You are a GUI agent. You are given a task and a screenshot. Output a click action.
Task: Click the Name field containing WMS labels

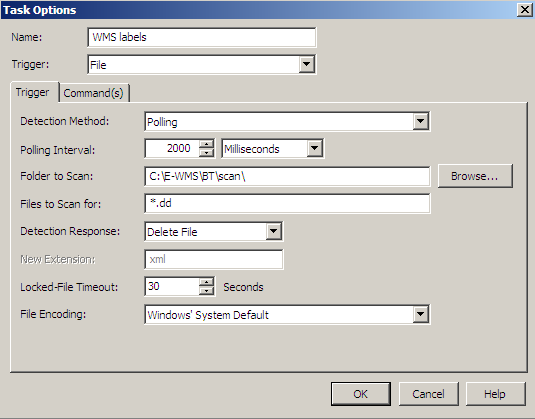click(201, 37)
